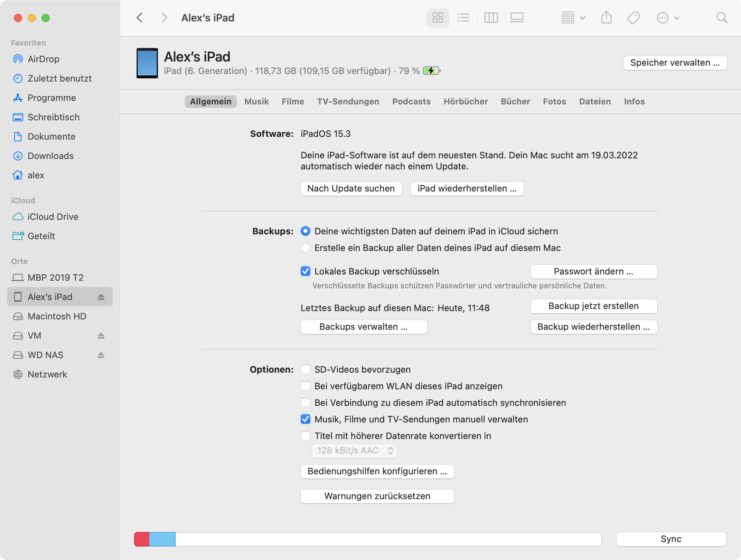Viewport: 741px width, 560px height.
Task: Enable show iPad on WLAN checkbox
Action: click(x=306, y=386)
